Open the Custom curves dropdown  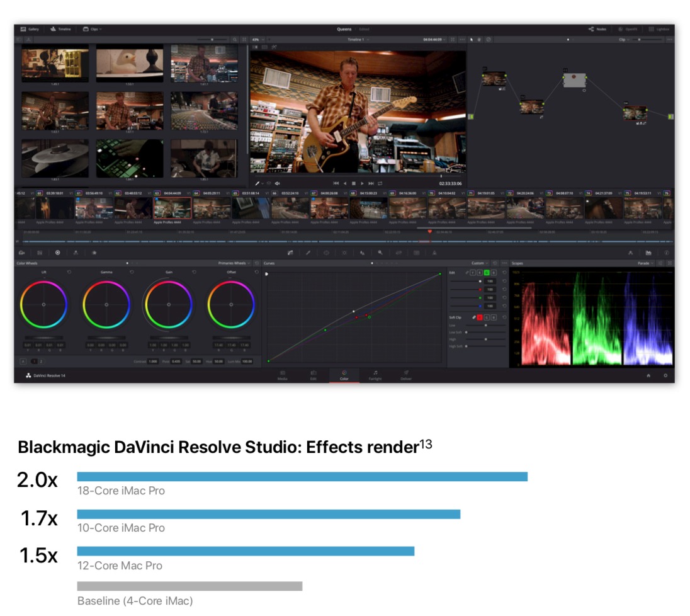[x=479, y=263]
